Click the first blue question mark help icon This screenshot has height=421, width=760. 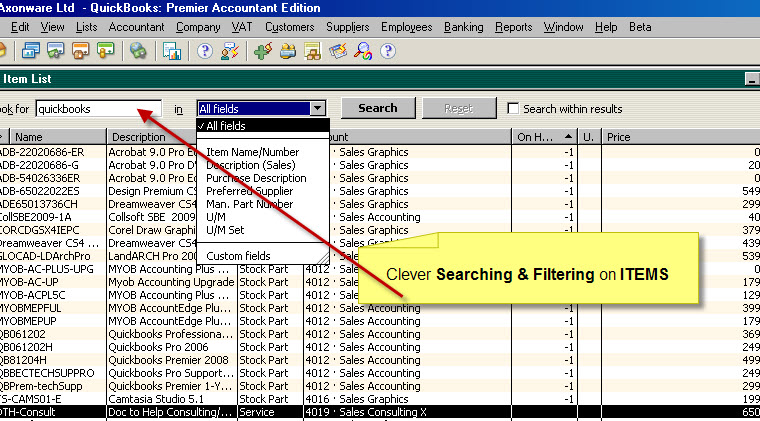(205, 51)
